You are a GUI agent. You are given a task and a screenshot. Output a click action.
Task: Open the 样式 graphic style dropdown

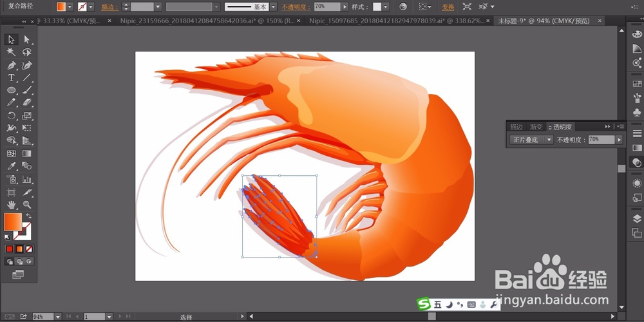click(386, 6)
